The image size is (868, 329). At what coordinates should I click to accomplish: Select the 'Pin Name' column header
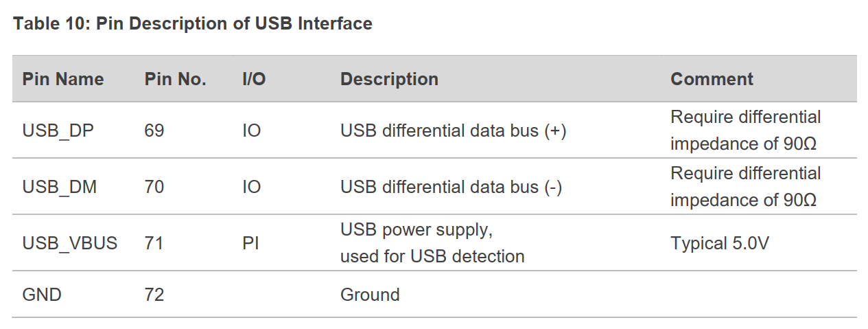tap(63, 79)
